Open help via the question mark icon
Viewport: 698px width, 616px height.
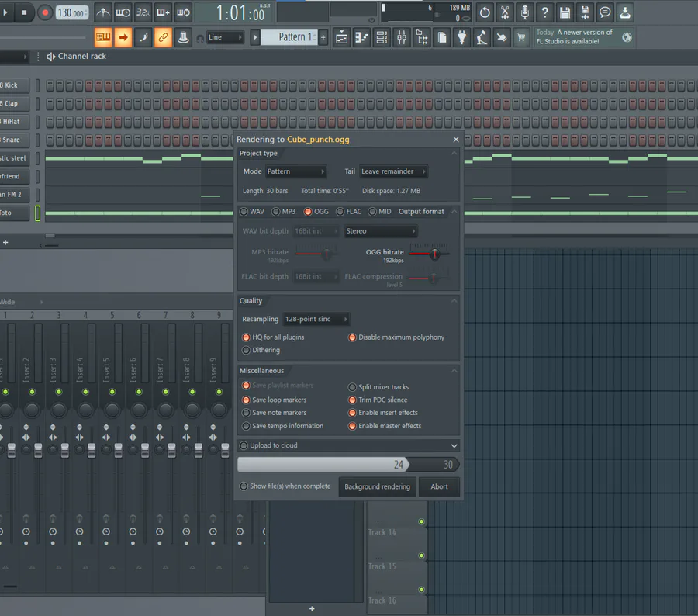545,12
